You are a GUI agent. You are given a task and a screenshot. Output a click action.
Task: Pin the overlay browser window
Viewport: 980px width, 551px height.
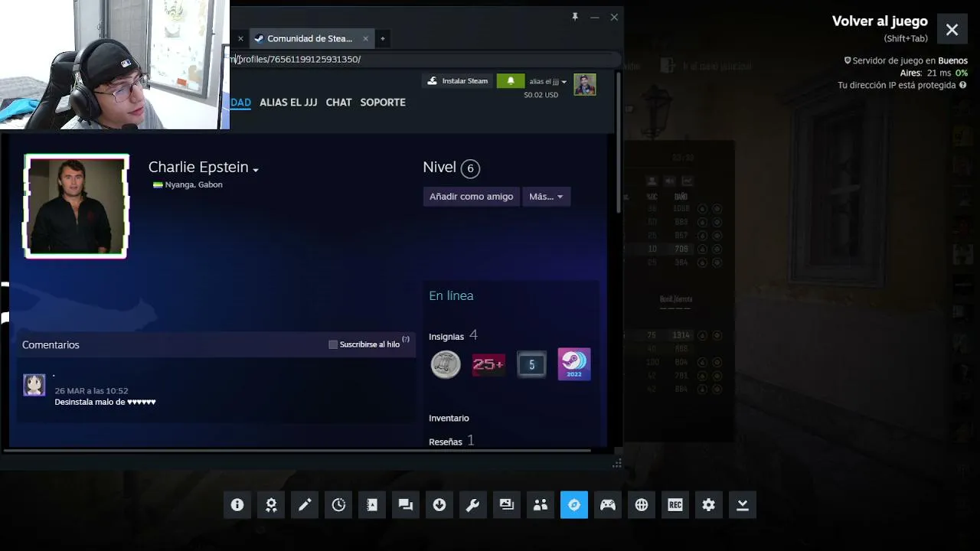click(575, 17)
